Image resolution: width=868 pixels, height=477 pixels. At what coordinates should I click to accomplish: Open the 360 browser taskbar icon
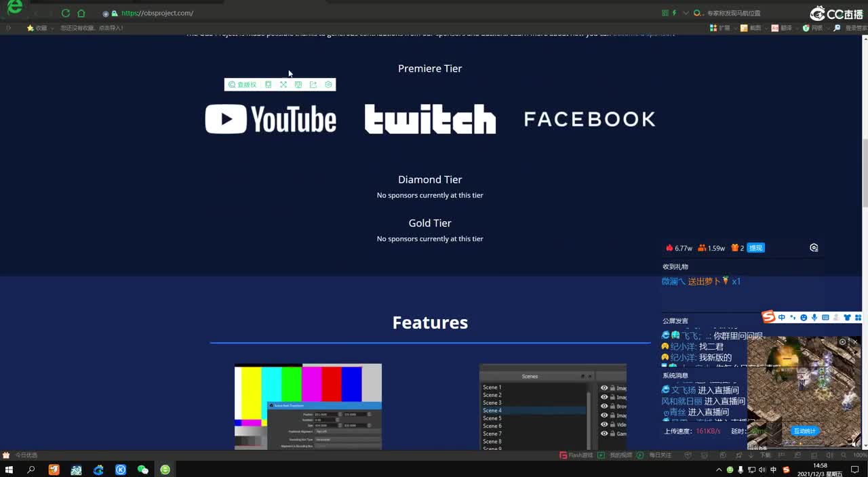click(165, 470)
